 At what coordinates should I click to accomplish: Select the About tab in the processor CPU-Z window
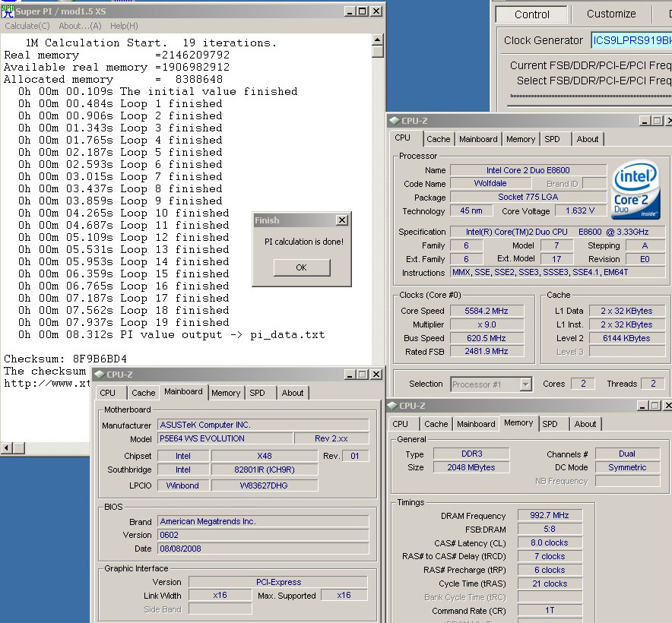pyautogui.click(x=587, y=139)
